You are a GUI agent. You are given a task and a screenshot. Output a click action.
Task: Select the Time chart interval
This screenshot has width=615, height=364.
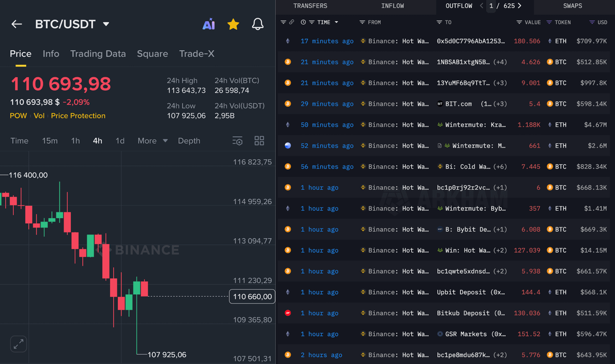pyautogui.click(x=19, y=141)
